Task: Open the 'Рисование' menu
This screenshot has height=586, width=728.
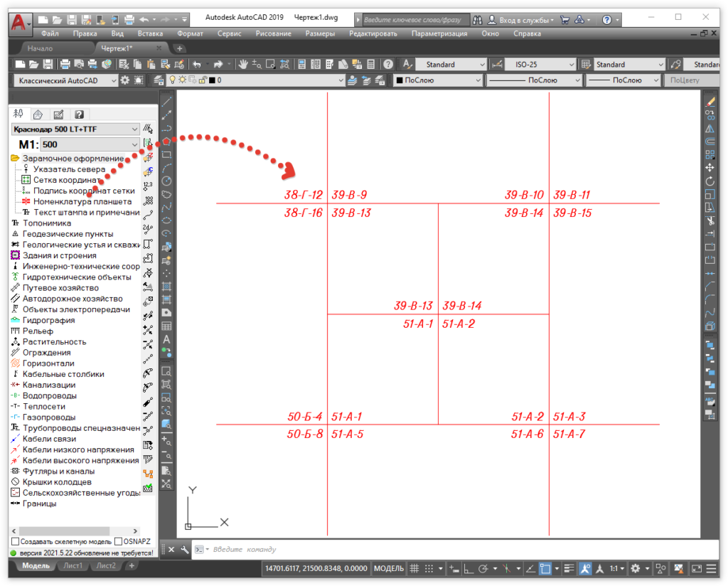Action: (x=273, y=33)
